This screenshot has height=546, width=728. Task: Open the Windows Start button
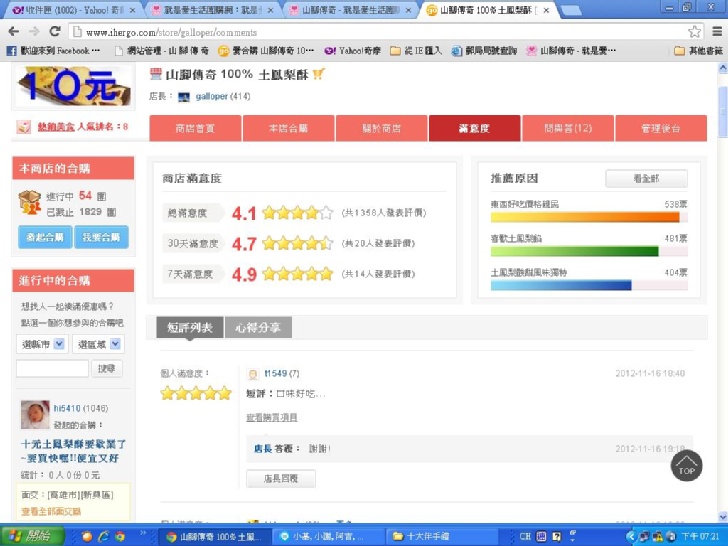33,536
